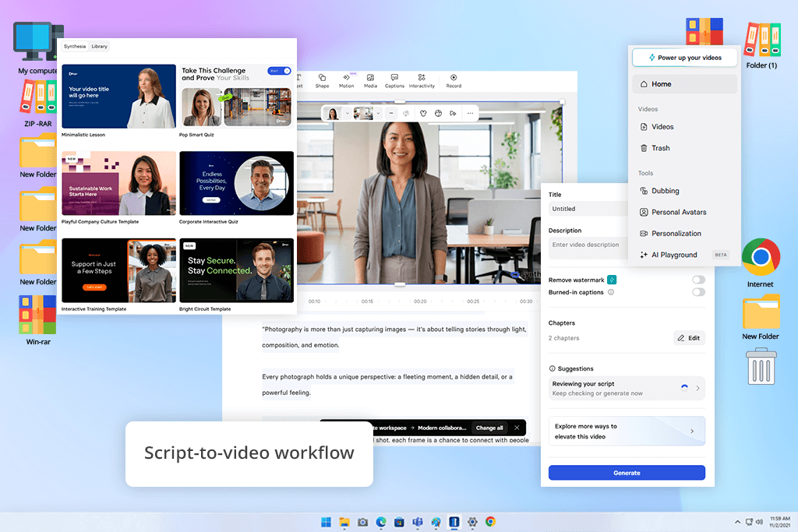
Task: Expand the avatar selector dropdown arrow
Action: (x=347, y=114)
